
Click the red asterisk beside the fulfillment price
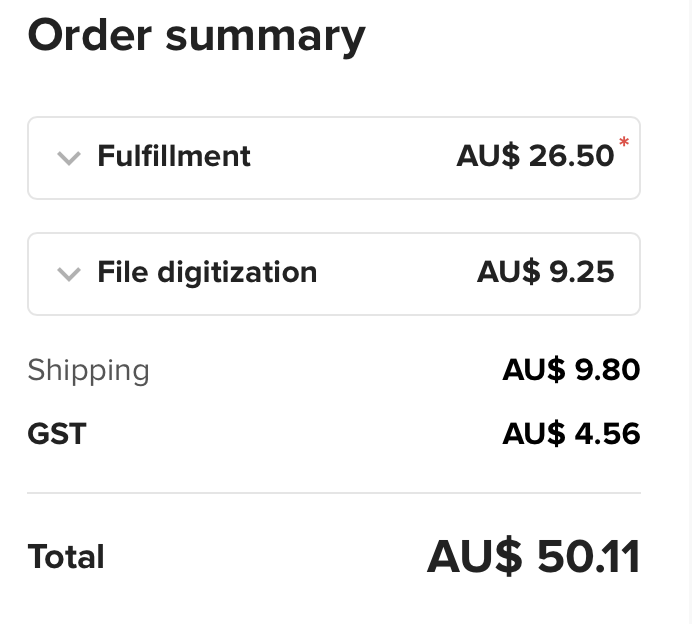pos(625,144)
